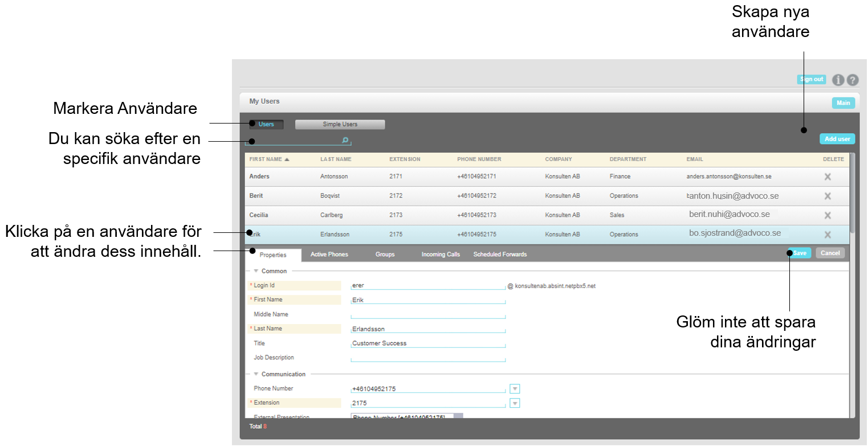The width and height of the screenshot is (868, 447).
Task: Delete user Cecilia with X icon
Action: point(828,216)
